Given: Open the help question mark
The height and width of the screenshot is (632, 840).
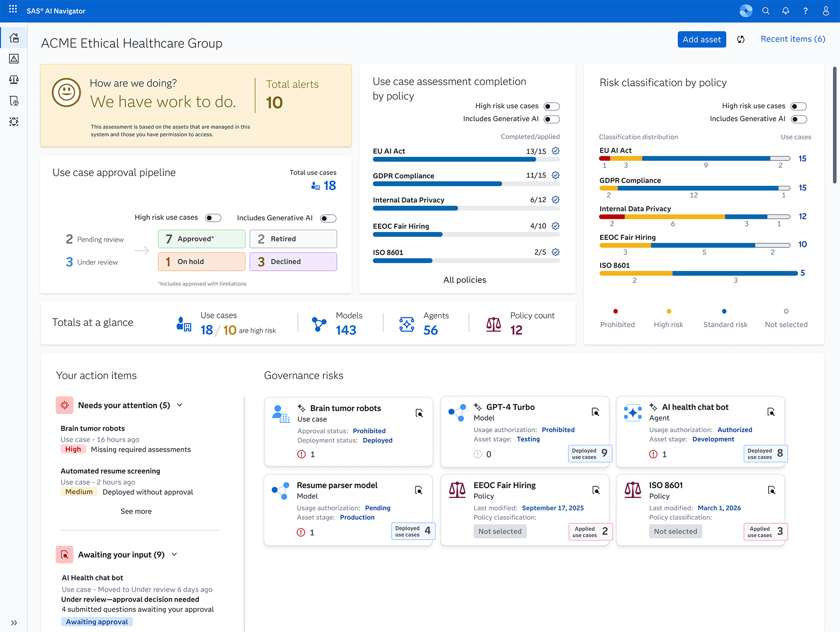Looking at the screenshot, I should [805, 11].
